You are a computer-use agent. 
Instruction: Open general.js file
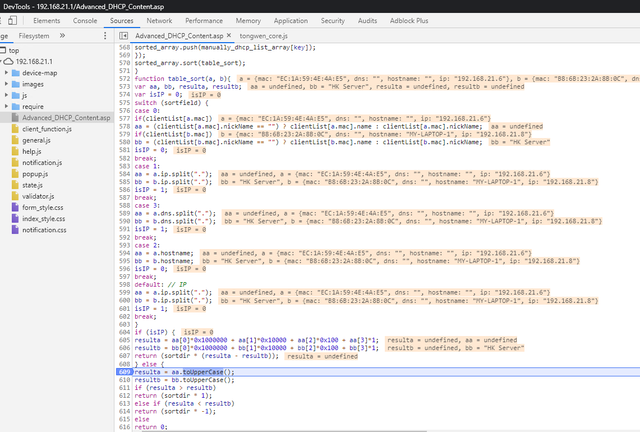click(36, 140)
